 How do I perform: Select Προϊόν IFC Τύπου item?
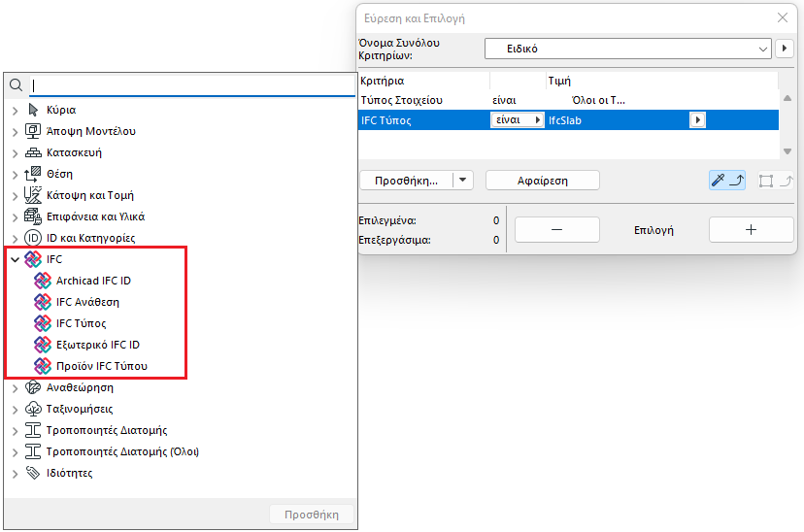102,366
